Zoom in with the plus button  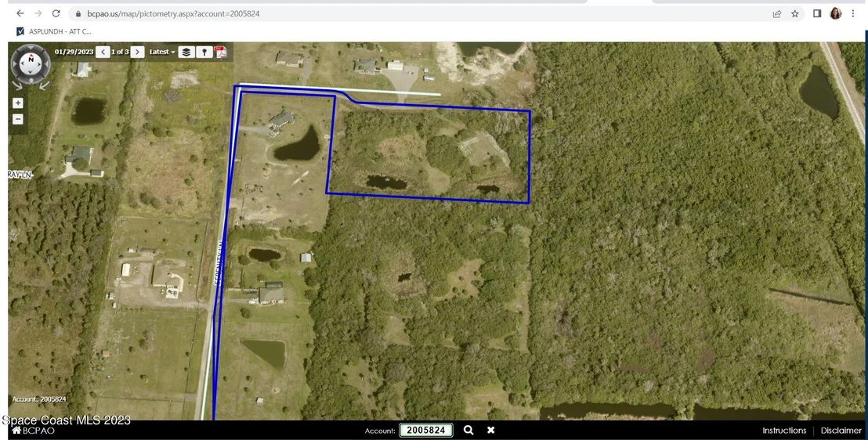pyautogui.click(x=18, y=103)
